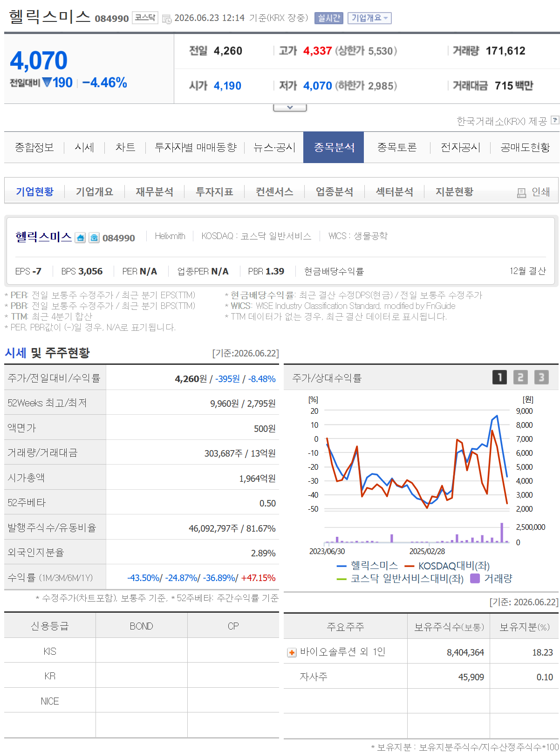Select the 업종분석 sub-tab
560x753 pixels.
335,192
